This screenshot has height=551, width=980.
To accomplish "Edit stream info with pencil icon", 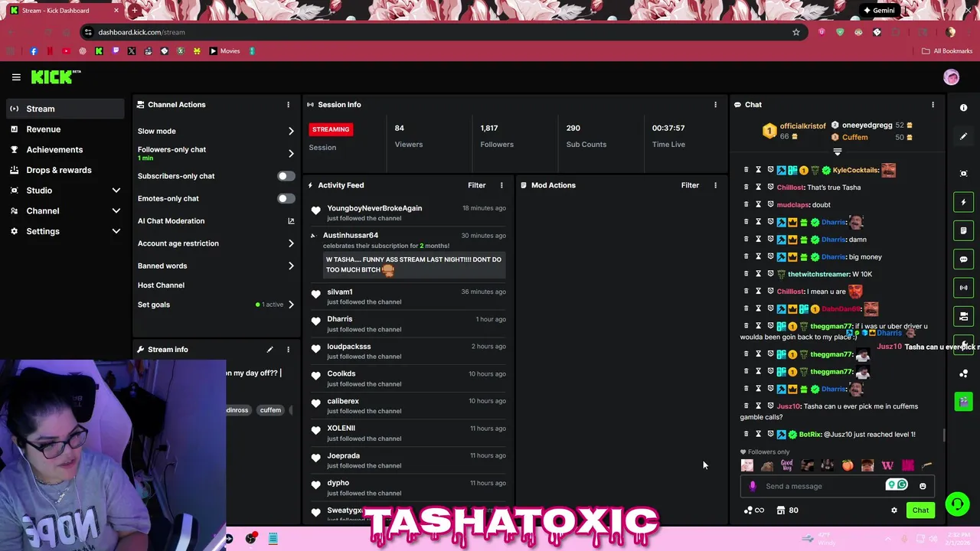I will 269,350.
